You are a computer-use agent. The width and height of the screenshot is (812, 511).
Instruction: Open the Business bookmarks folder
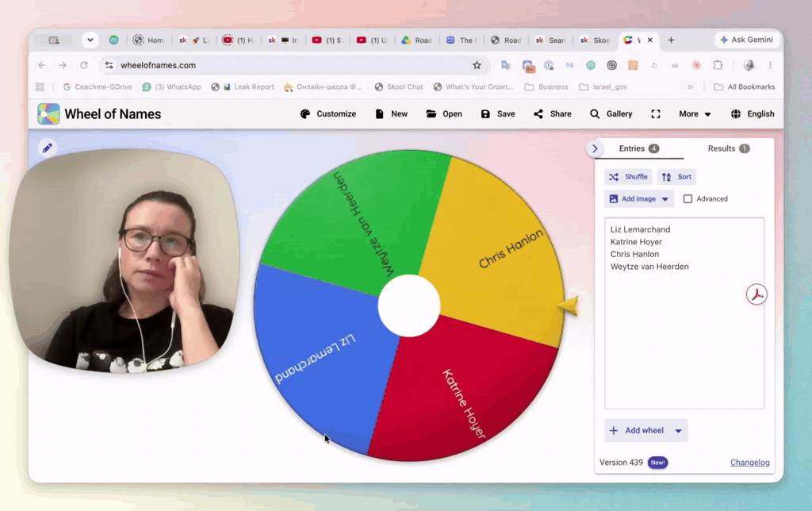[x=546, y=87]
